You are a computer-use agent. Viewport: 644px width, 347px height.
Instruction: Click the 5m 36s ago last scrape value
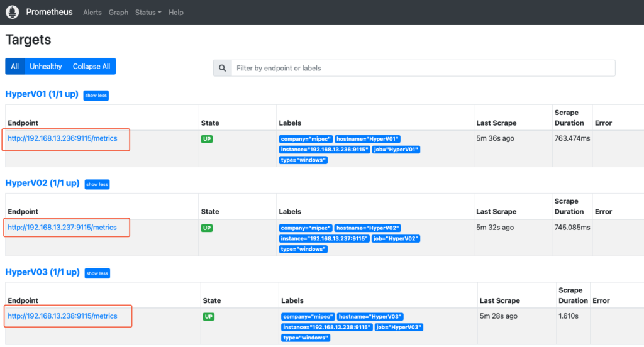point(495,138)
